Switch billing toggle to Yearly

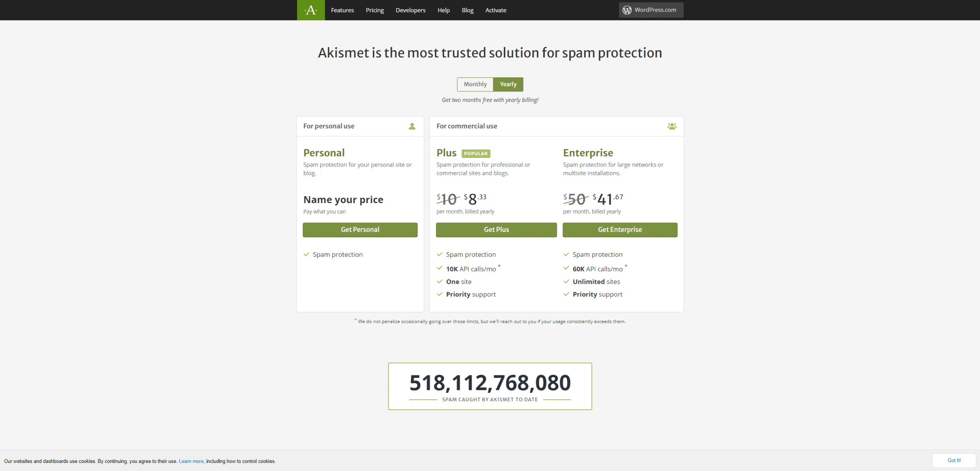tap(508, 84)
